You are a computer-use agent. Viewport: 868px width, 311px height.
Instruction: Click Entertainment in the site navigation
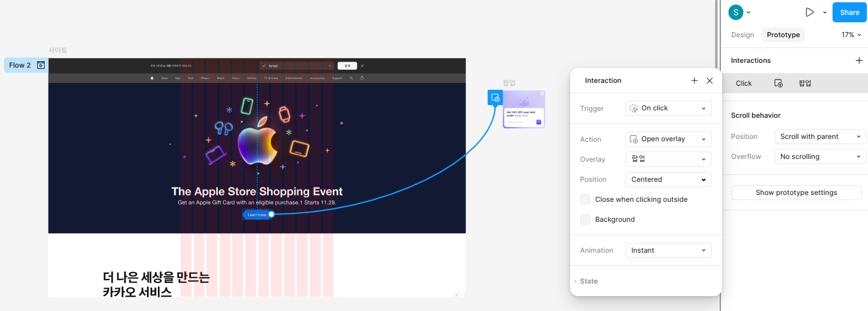[294, 78]
